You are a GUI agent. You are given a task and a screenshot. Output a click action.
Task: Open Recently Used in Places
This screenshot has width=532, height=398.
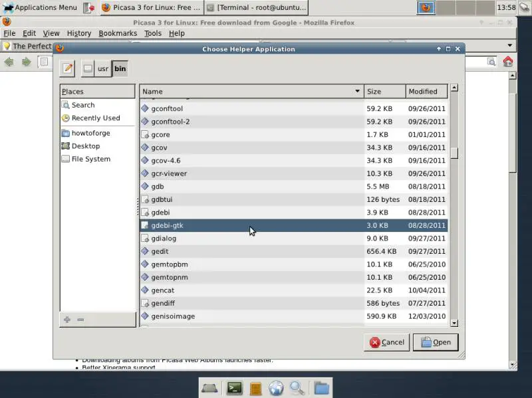[x=96, y=118]
